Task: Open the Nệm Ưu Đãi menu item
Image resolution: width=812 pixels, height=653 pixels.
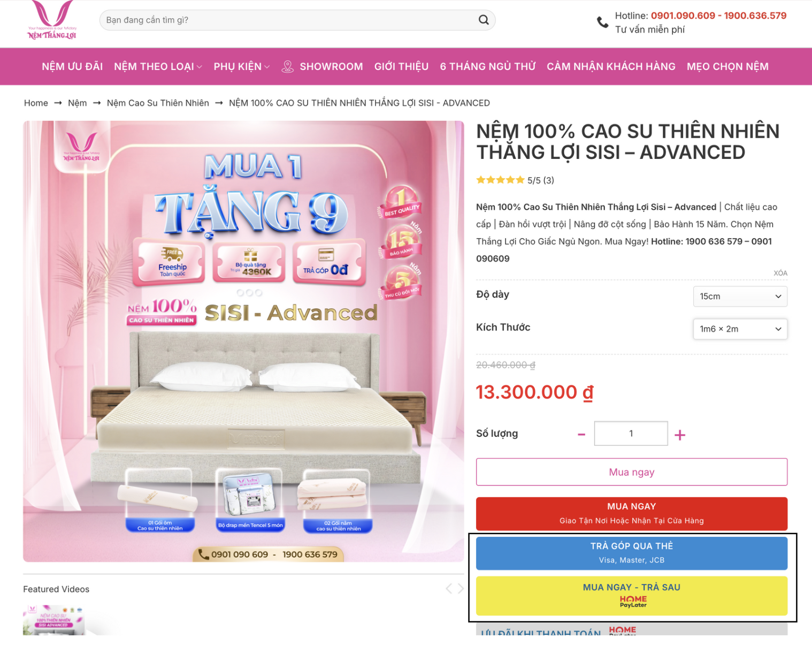Action: tap(72, 67)
